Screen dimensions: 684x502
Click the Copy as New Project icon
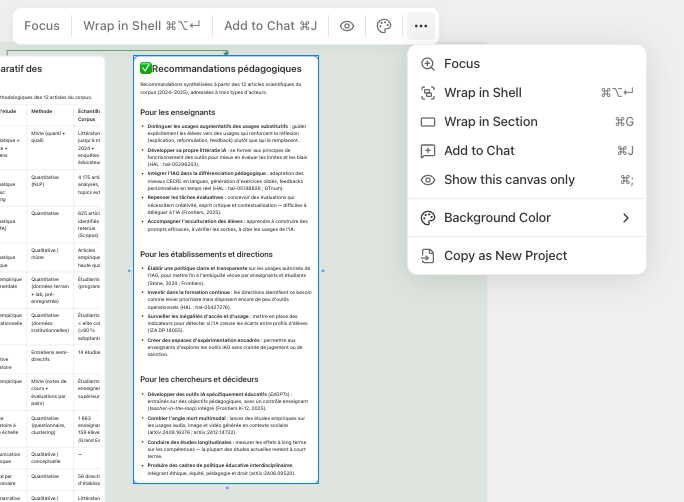point(428,256)
